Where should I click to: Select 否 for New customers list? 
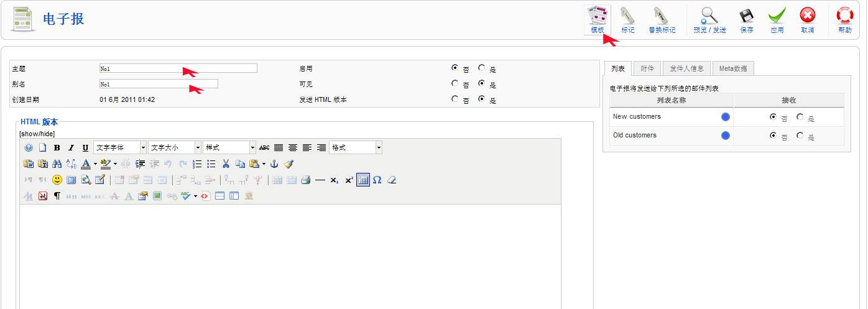click(x=773, y=116)
